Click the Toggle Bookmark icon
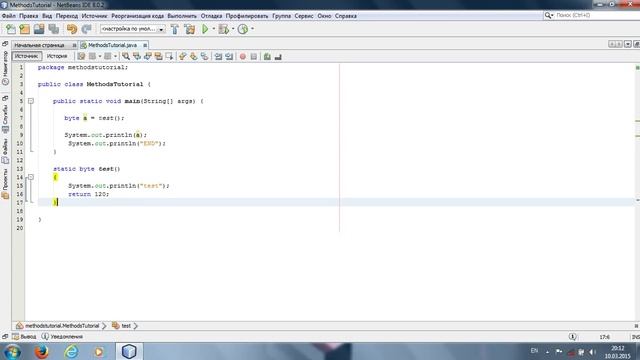Image resolution: width=640 pixels, height=360 pixels. point(204,56)
